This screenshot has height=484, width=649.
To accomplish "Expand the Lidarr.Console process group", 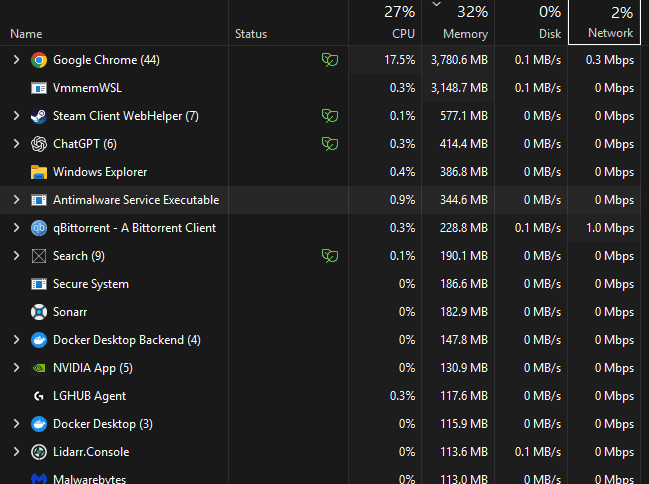I will (x=16, y=452).
